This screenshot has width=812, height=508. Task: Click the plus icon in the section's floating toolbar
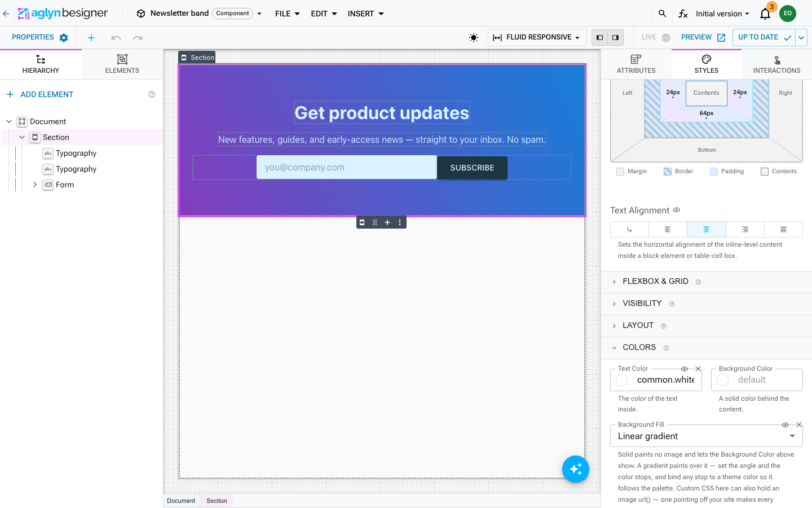(x=387, y=222)
